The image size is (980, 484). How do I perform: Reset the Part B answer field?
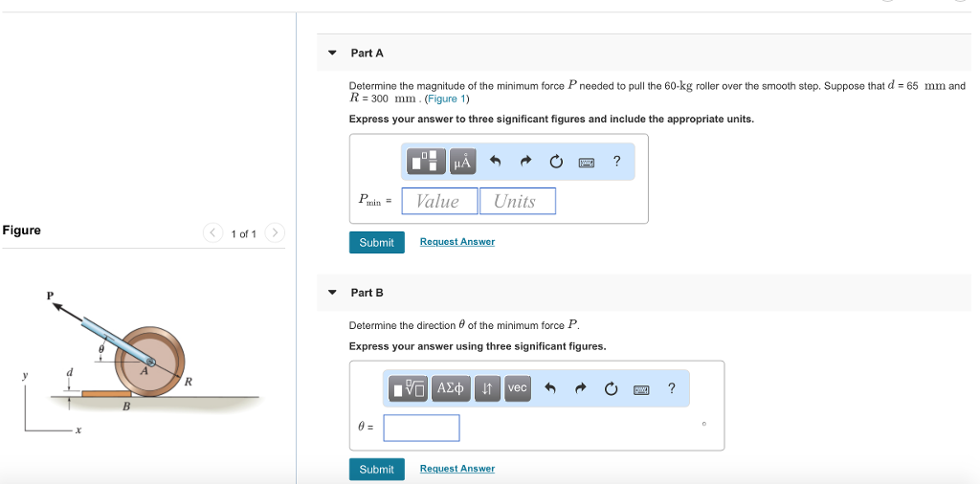611,388
